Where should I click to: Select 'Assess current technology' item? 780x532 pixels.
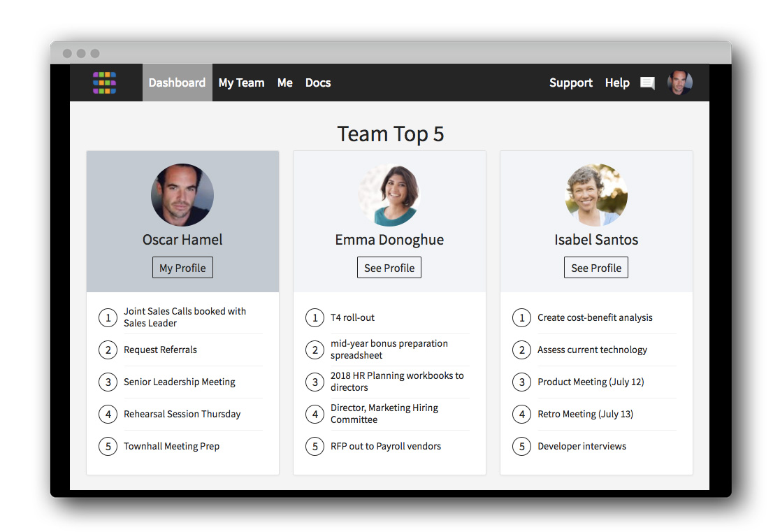click(592, 350)
